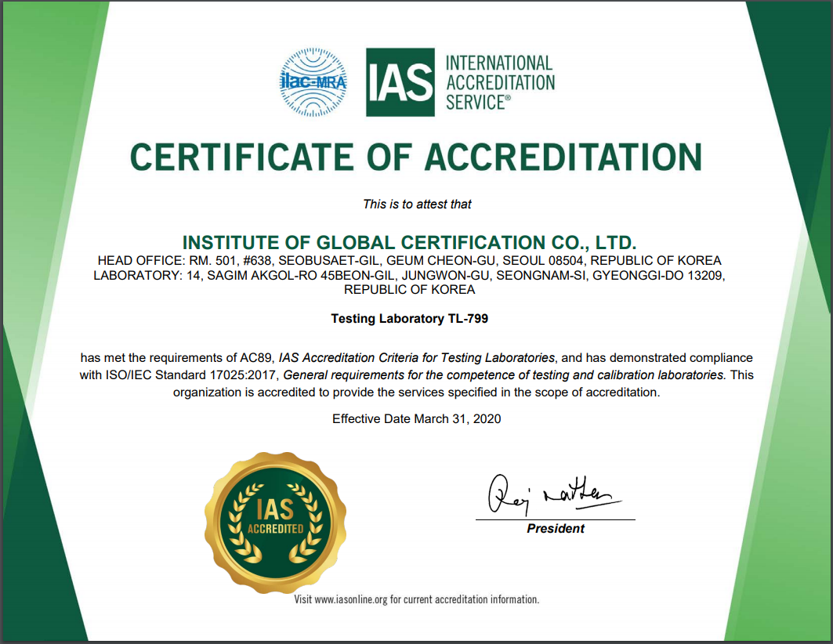This screenshot has height=644, width=833.
Task: Click the Certificate of Accreditation heading
Action: coord(416,157)
